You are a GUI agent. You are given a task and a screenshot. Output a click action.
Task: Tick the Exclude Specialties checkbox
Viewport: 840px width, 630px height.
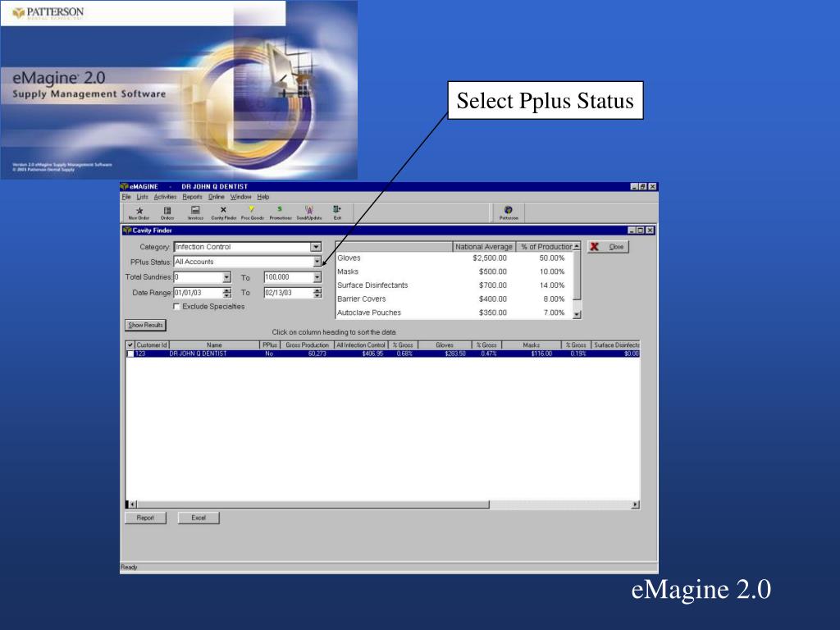click(x=176, y=307)
